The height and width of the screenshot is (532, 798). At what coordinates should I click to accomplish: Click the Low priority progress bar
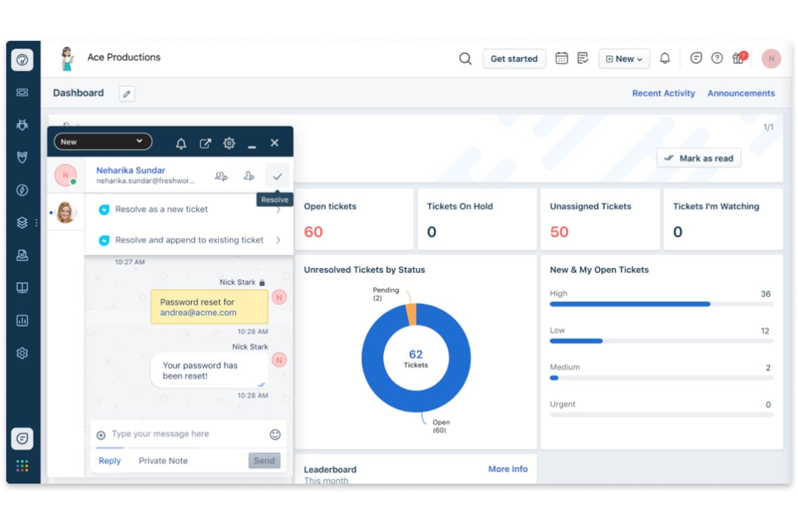pyautogui.click(x=661, y=341)
